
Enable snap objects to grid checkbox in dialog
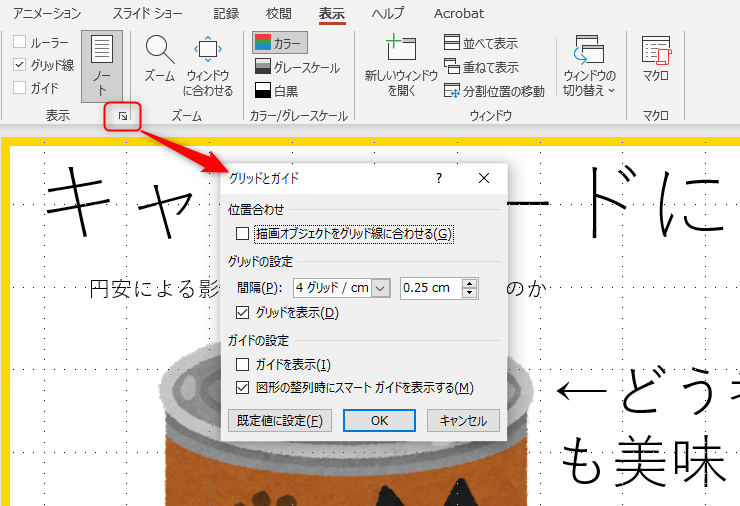(x=242, y=234)
